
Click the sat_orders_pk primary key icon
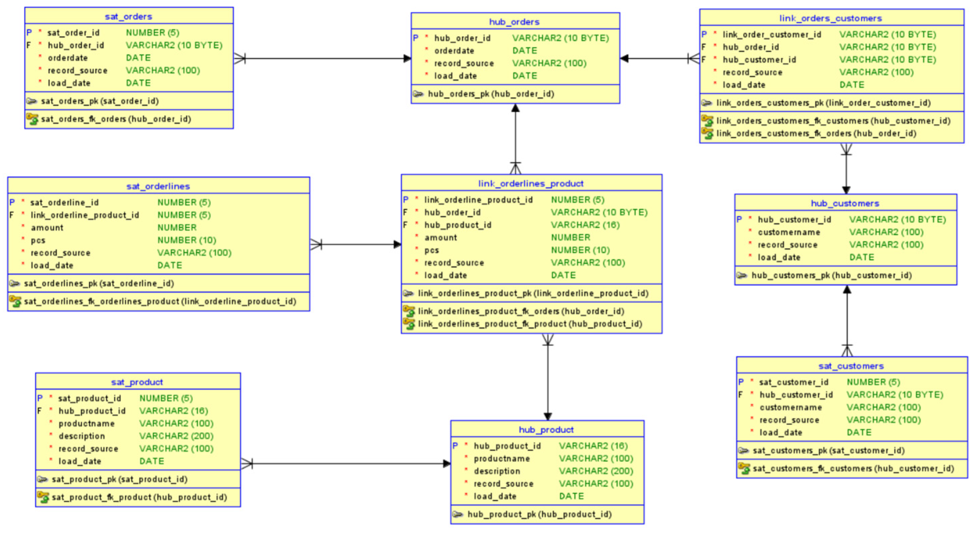point(31,101)
